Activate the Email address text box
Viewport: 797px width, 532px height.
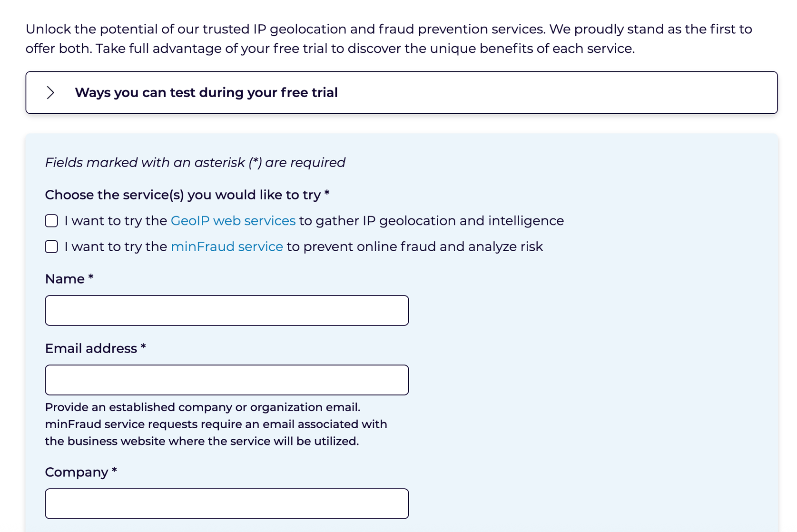(x=226, y=379)
